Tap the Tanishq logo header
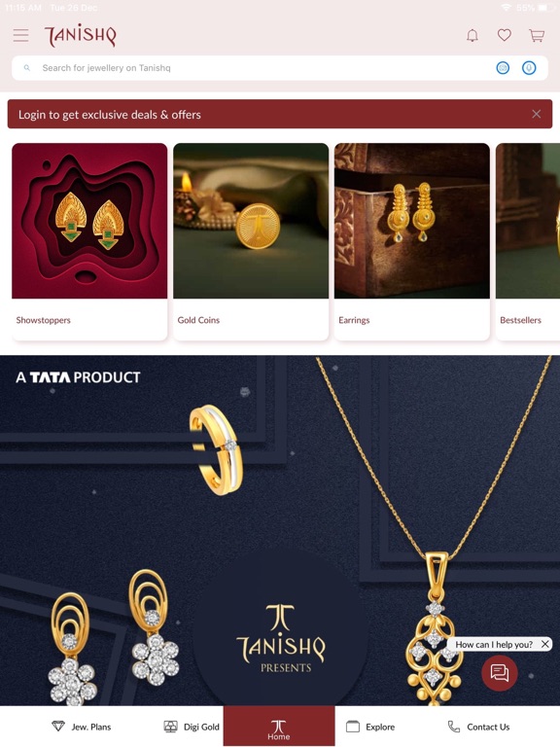Image resolution: width=560 pixels, height=747 pixels. (x=81, y=35)
